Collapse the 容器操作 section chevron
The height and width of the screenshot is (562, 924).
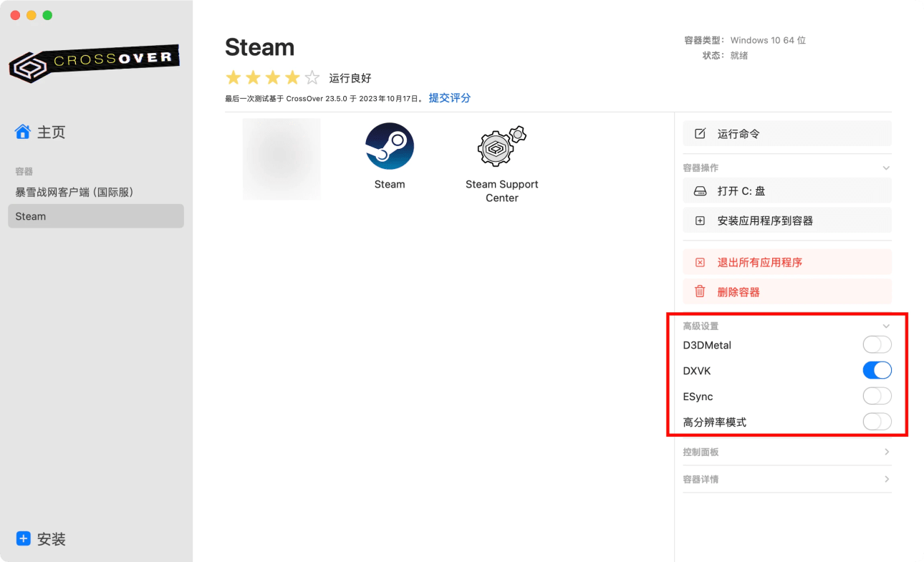point(886,168)
